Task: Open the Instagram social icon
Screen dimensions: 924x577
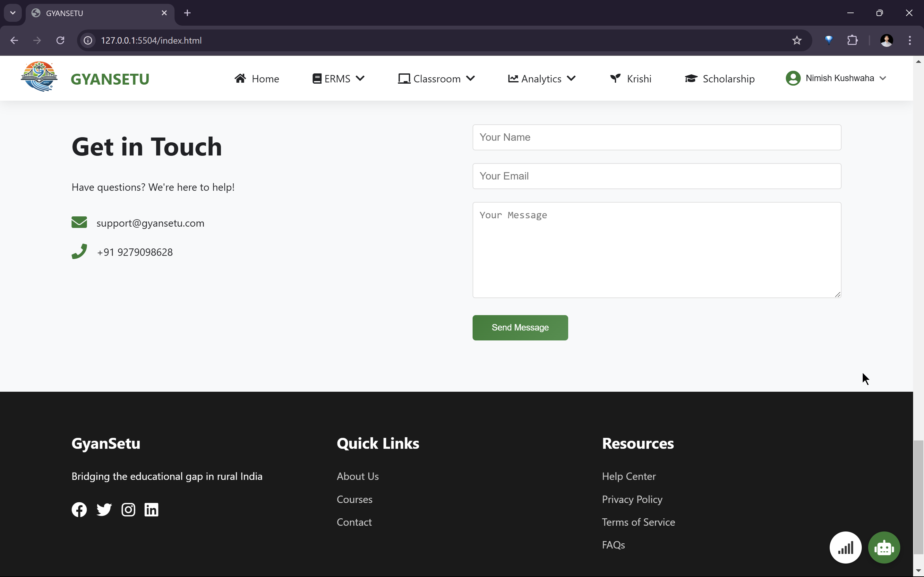Action: click(x=128, y=509)
